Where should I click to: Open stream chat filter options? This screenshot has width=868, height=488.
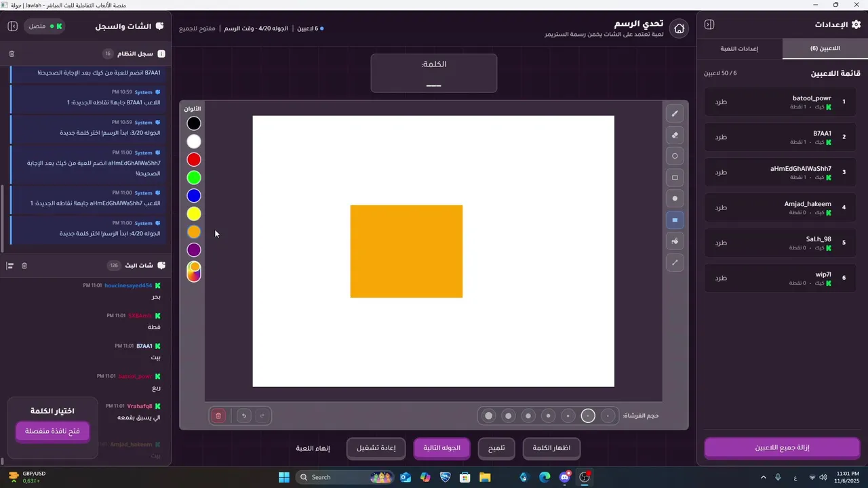[x=10, y=266]
